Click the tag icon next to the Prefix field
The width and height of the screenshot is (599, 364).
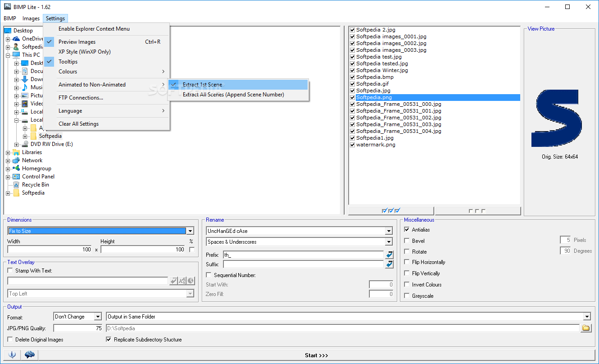pyautogui.click(x=389, y=255)
